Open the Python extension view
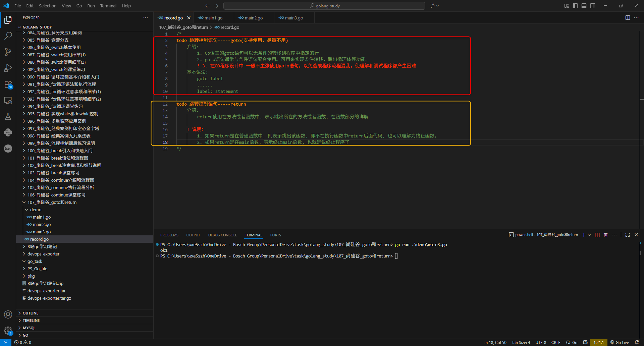The width and height of the screenshot is (644, 346). click(x=8, y=132)
